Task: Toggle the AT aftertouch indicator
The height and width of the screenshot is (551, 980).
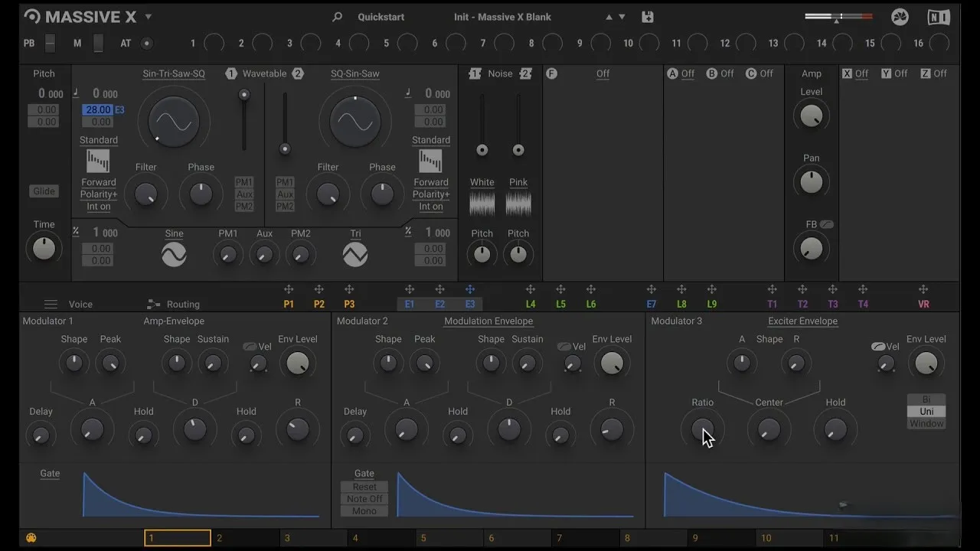Action: (147, 44)
